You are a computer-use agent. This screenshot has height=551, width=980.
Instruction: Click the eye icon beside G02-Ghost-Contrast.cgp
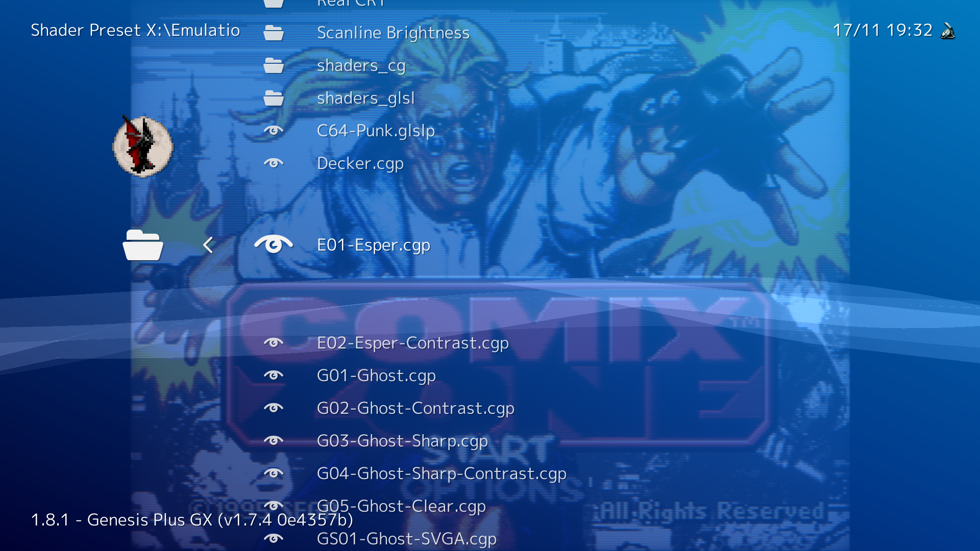pos(274,408)
